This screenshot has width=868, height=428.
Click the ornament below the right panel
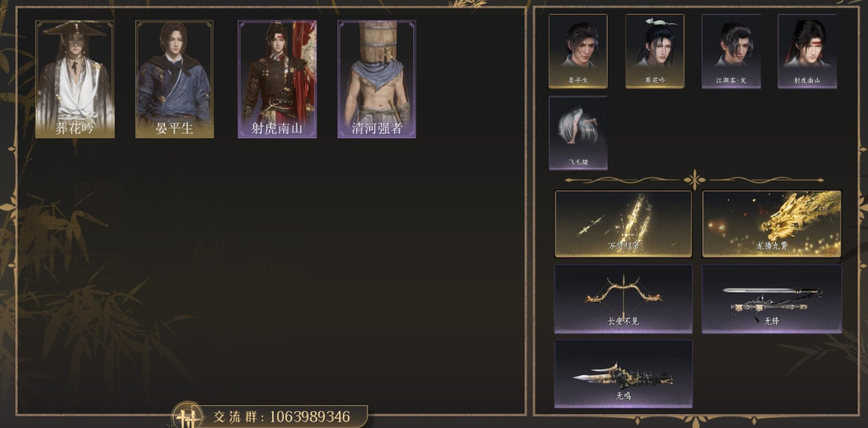point(694,421)
